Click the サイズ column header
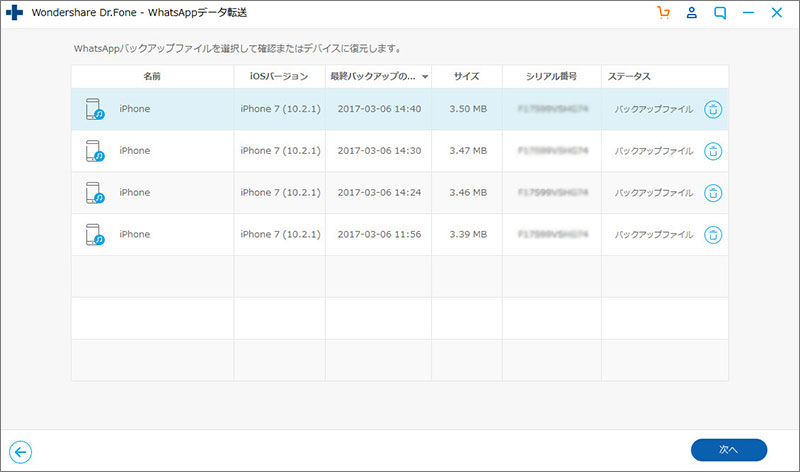 pyautogui.click(x=468, y=77)
